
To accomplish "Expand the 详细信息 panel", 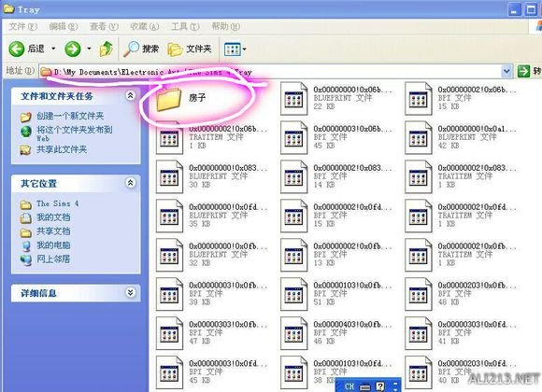I will coord(130,293).
